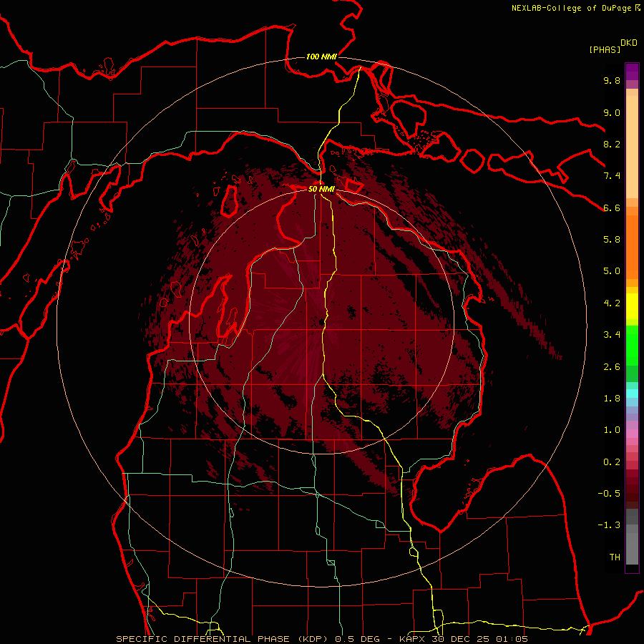644x644 pixels.
Task: Click the TH threshold label
Action: click(x=615, y=557)
